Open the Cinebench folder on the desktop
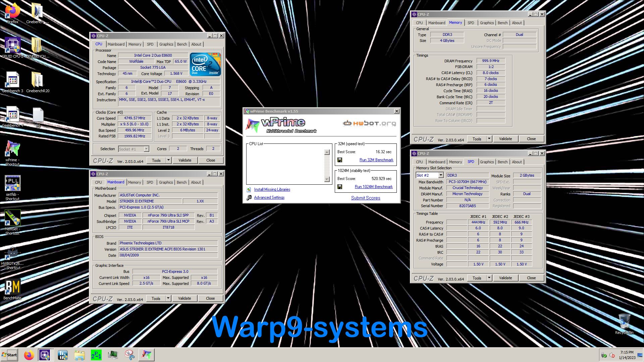The width and height of the screenshot is (644, 362). point(37,13)
